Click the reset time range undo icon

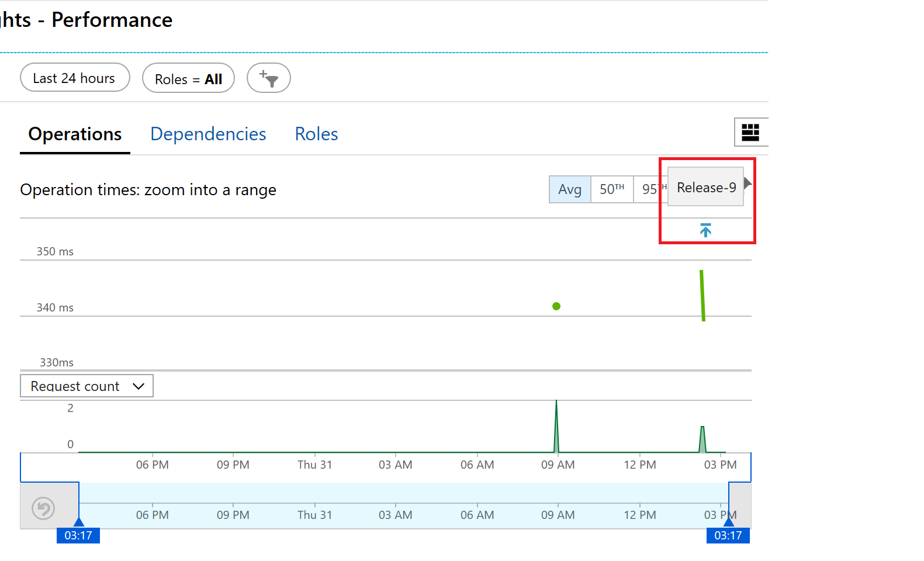pyautogui.click(x=43, y=508)
